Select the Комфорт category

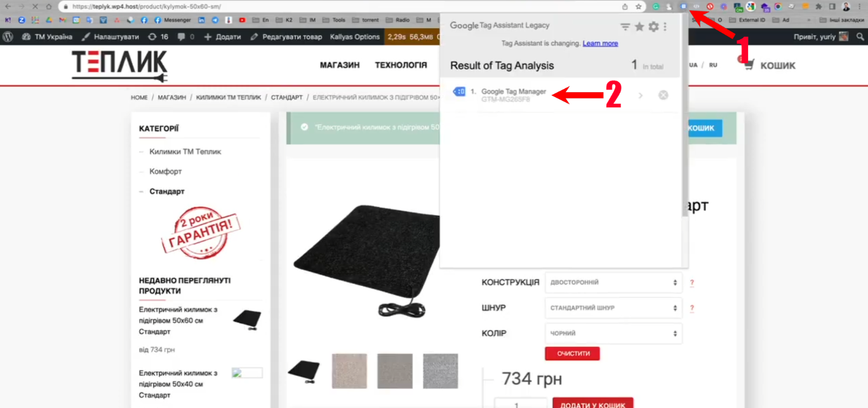pyautogui.click(x=166, y=172)
